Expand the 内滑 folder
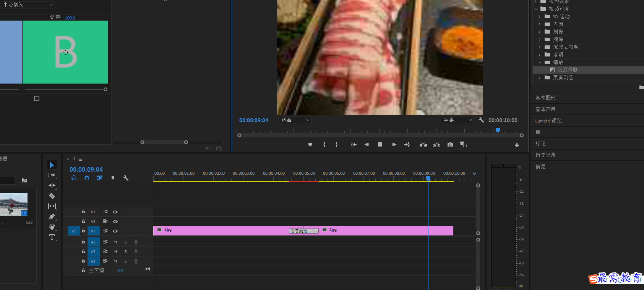This screenshot has height=290, width=644. pos(539,24)
